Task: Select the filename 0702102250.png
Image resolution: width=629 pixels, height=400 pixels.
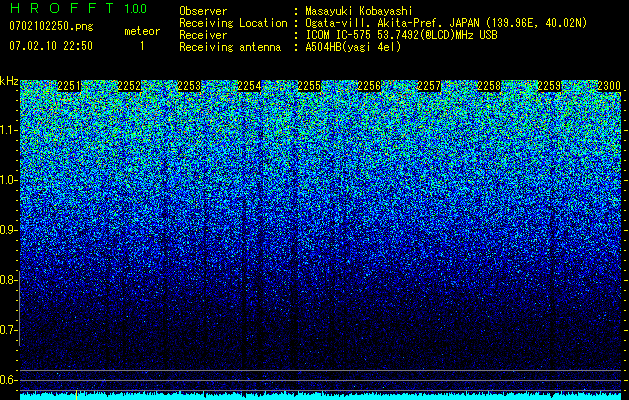Action: pos(51,26)
